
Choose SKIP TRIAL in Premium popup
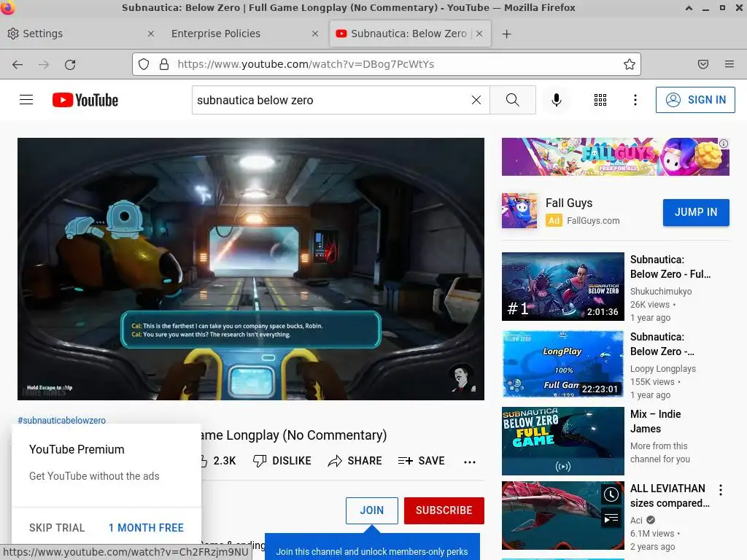(x=57, y=528)
